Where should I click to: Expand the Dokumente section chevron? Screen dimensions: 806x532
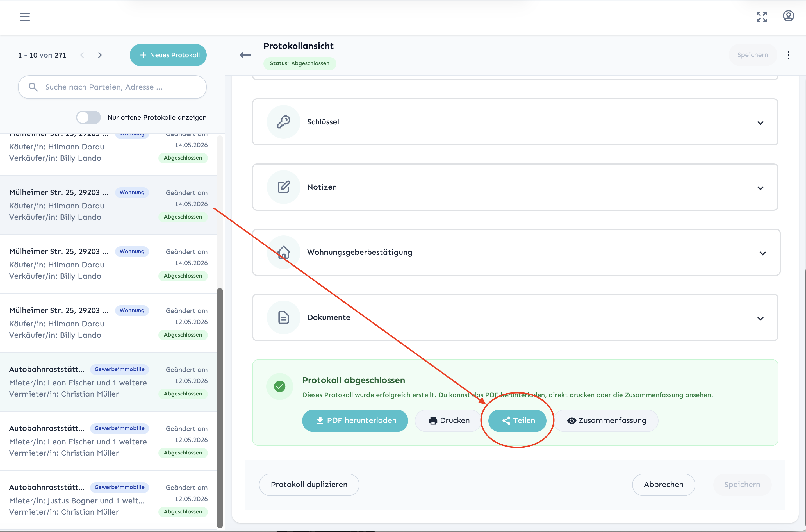coord(760,318)
